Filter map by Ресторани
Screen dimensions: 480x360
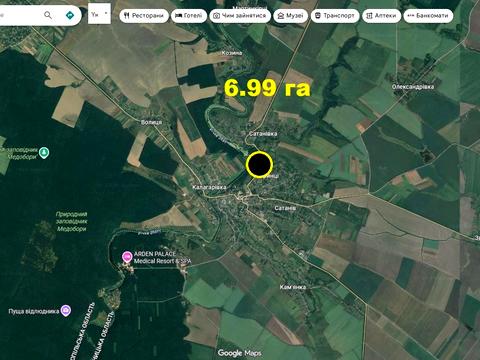pyautogui.click(x=144, y=16)
